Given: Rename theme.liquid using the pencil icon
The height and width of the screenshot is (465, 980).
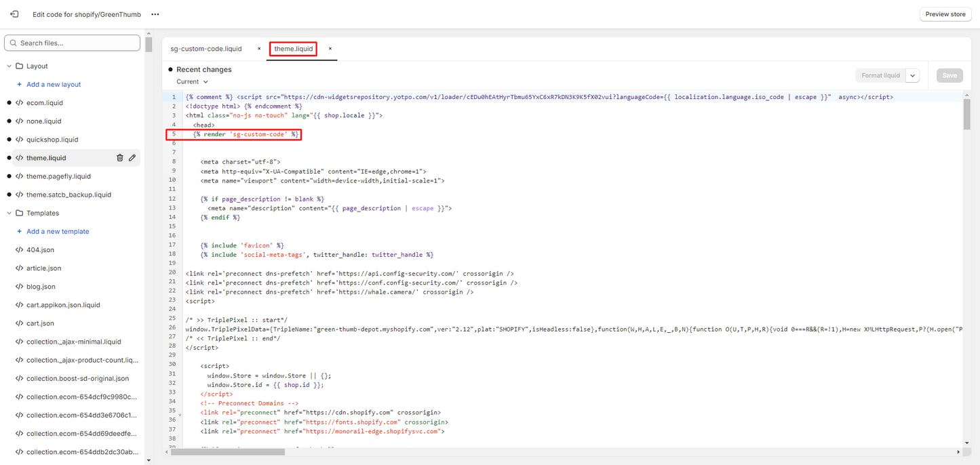Looking at the screenshot, I should tap(132, 158).
